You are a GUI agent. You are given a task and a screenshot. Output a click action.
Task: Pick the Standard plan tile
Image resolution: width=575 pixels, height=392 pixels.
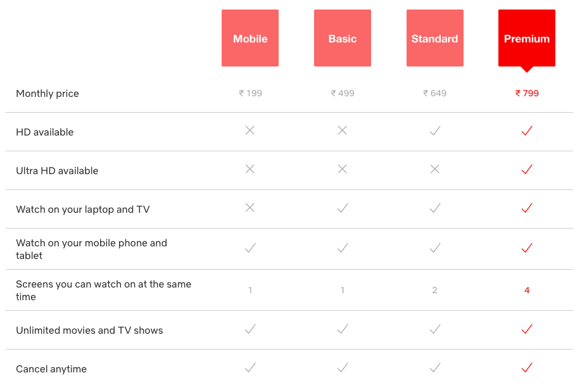coord(435,38)
